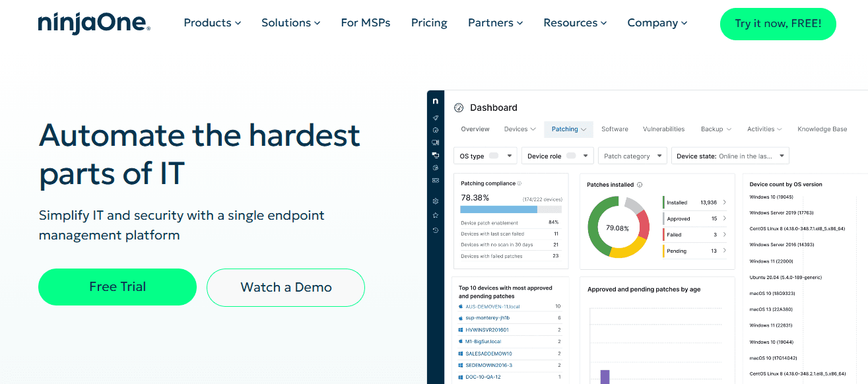The width and height of the screenshot is (868, 384).
Task: Expand the Pending patches row chevron
Action: pos(724,251)
